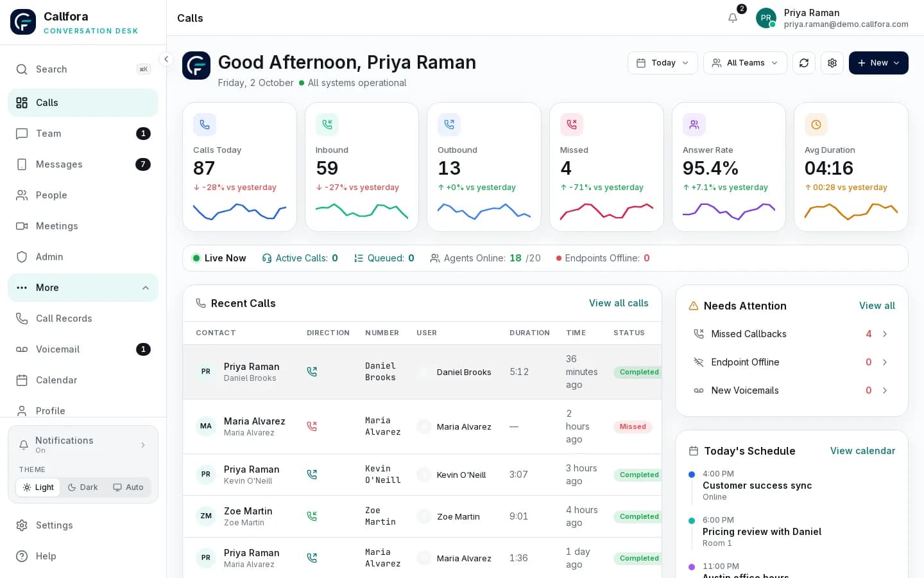Viewport: 924px width, 578px height.
Task: Open the Missed Callbacks row chevron
Action: pos(885,334)
